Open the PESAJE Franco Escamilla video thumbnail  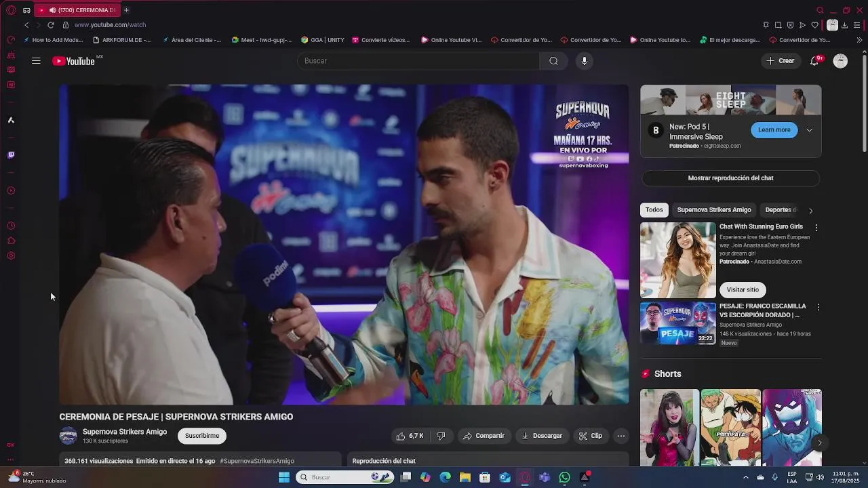[x=677, y=323]
